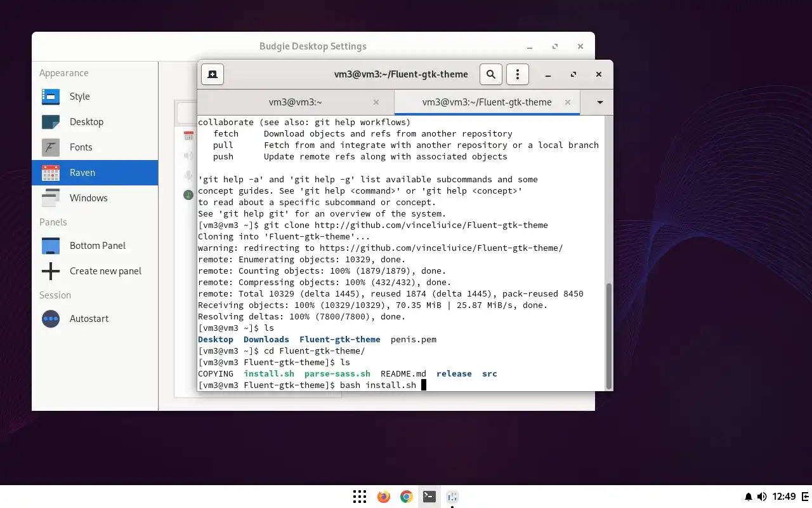This screenshot has width=812, height=508.
Task: Click the calendar widget icon in Raven list
Action: coord(188,135)
